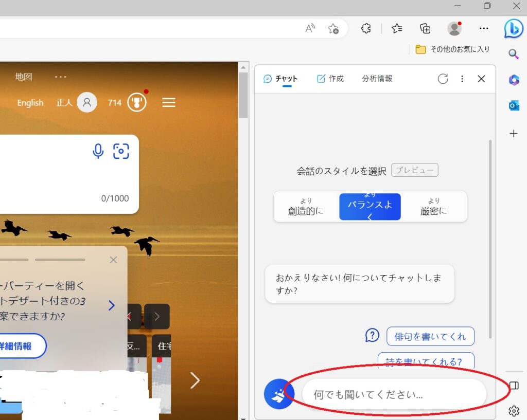Click the microphone icon in the search box

98,151
